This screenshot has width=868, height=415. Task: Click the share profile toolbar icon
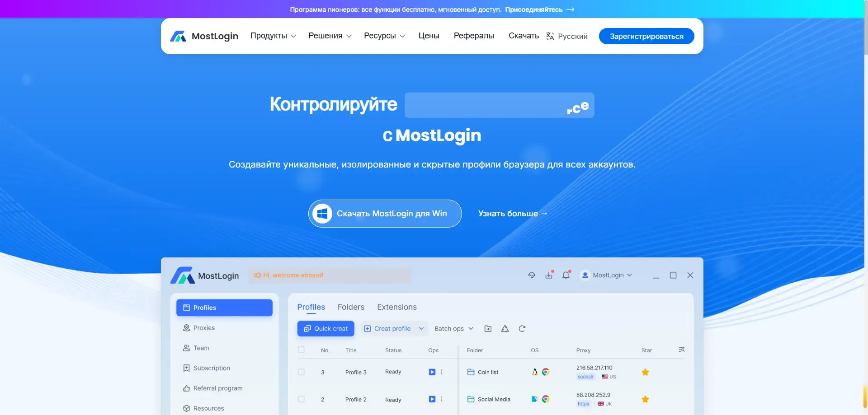pyautogui.click(x=505, y=329)
